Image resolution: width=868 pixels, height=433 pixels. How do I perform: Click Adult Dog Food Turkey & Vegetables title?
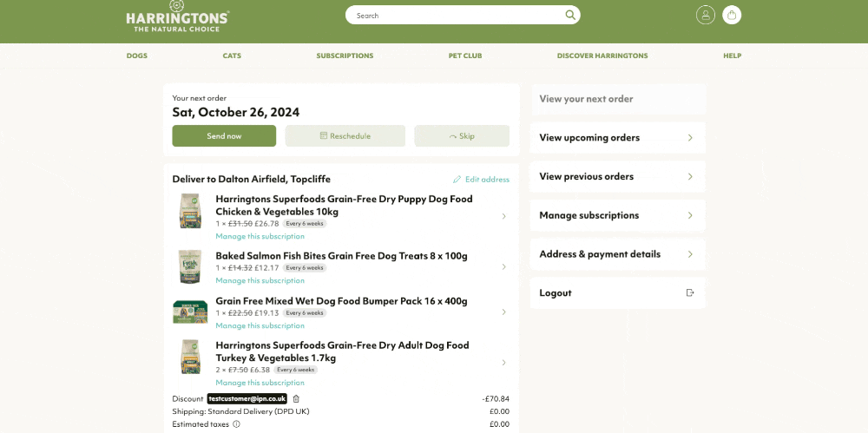pyautogui.click(x=342, y=351)
